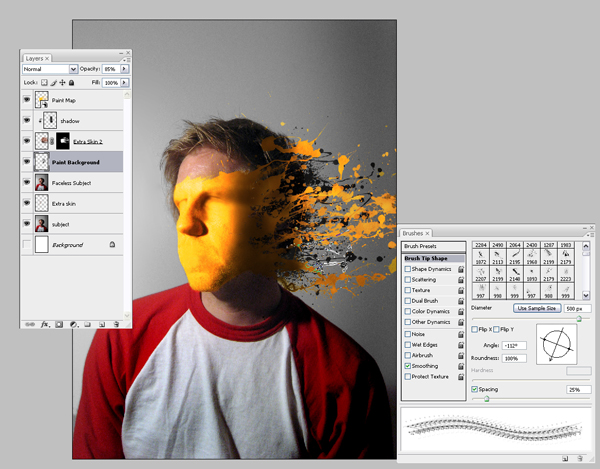Lock all with the padlock icon

71,82
